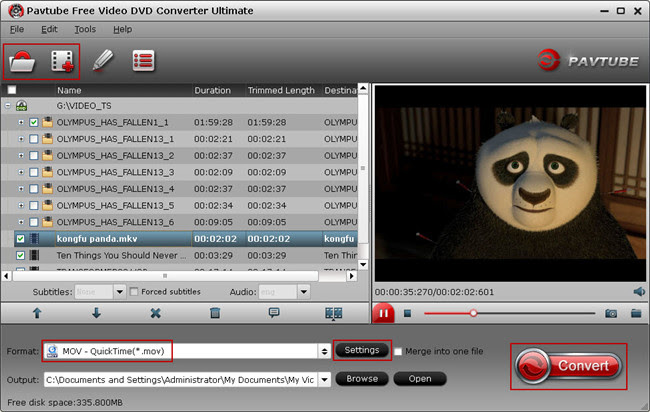Image resolution: width=650 pixels, height=412 pixels.
Task: Toggle the select-all checkbox in the header
Action: coord(12,90)
